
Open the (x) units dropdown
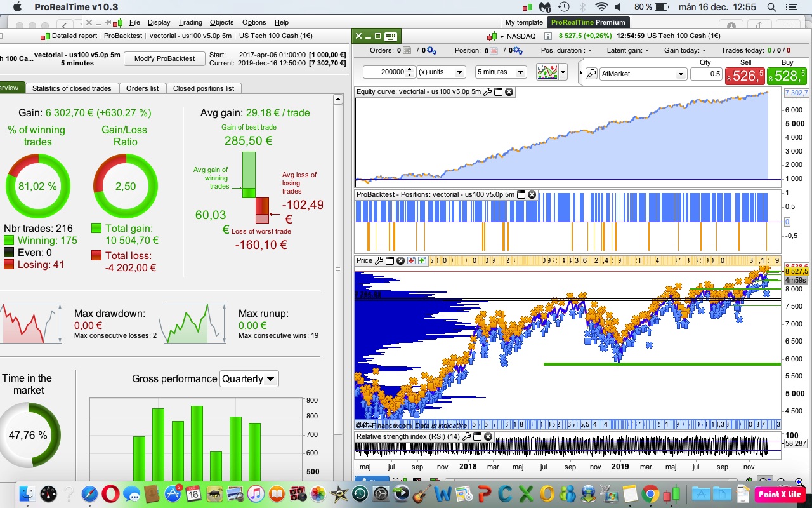pyautogui.click(x=441, y=72)
